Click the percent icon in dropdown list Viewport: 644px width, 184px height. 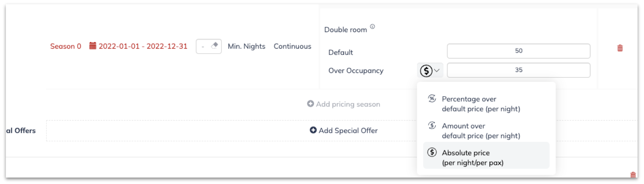[432, 99]
